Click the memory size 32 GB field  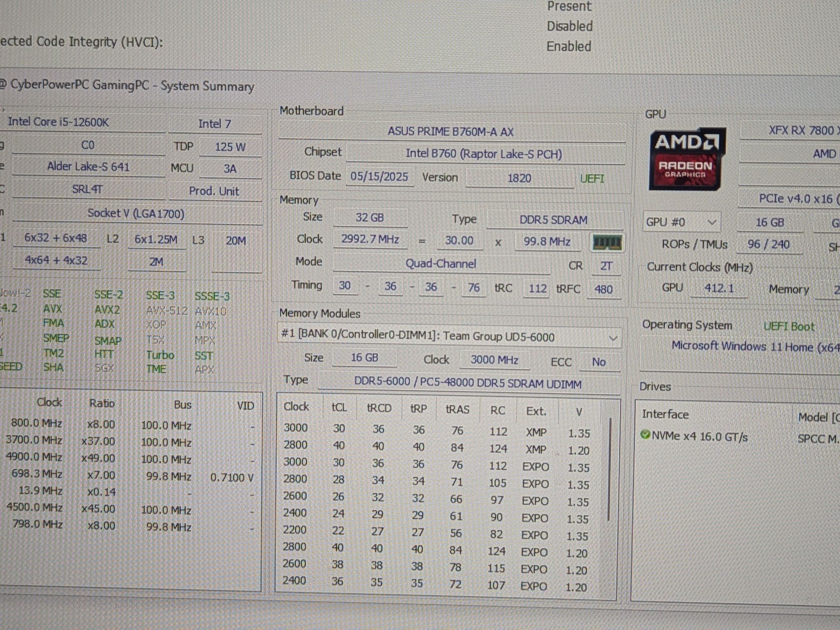pyautogui.click(x=370, y=217)
